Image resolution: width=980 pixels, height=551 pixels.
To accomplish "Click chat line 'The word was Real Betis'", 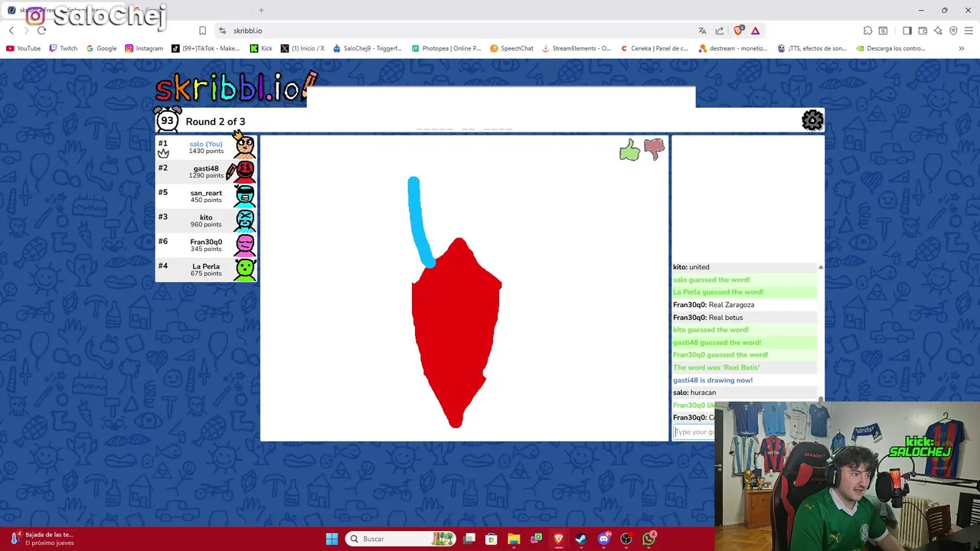I will (x=716, y=367).
